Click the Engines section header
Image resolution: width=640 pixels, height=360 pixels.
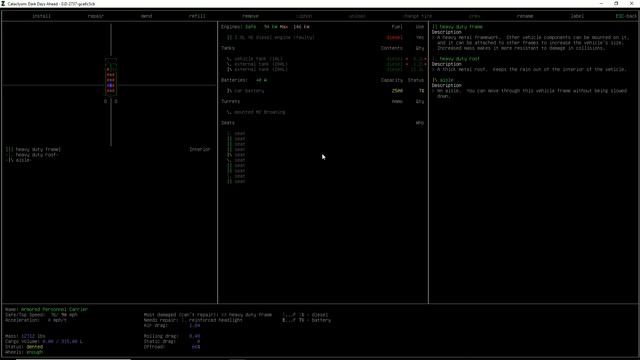(x=233, y=27)
